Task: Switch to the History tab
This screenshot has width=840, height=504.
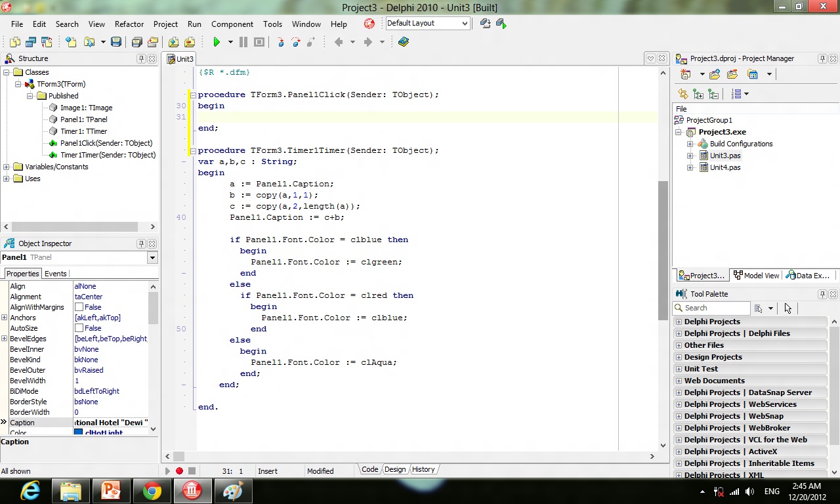Action: (x=423, y=469)
